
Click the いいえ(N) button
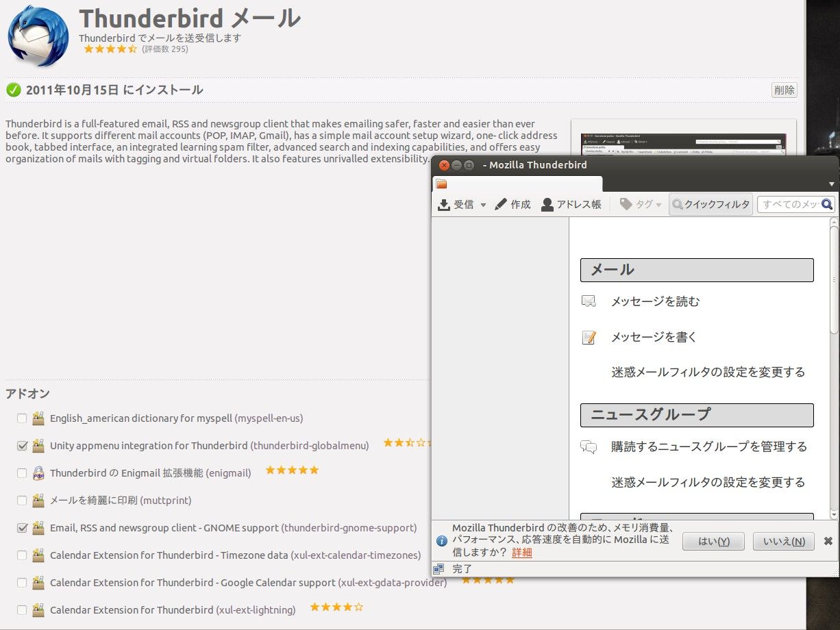click(784, 541)
